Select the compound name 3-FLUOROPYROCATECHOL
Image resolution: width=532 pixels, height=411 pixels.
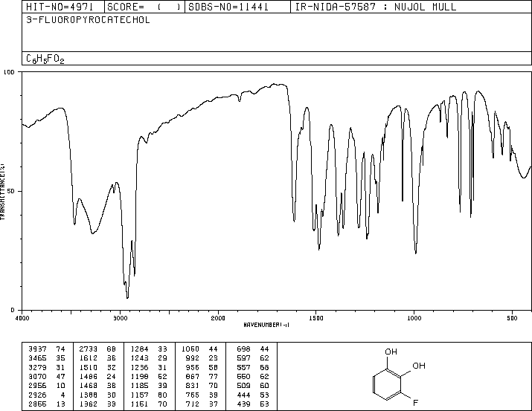tap(89, 20)
